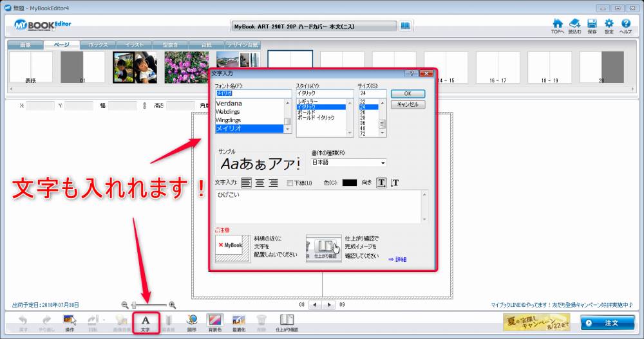Go to previous page arrow

(315, 305)
